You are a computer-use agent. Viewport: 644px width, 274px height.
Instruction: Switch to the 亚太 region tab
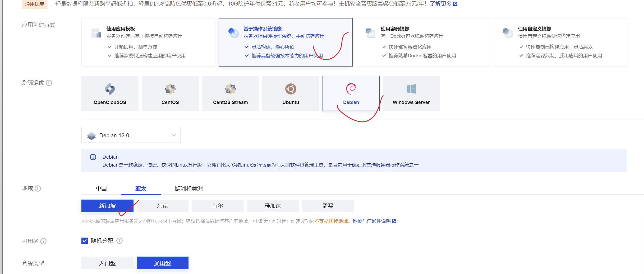pyautogui.click(x=141, y=188)
